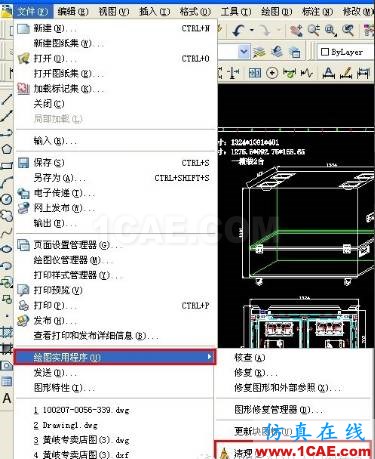Select the Center Mark tool
This screenshot has height=459, width=375.
[x=272, y=73]
